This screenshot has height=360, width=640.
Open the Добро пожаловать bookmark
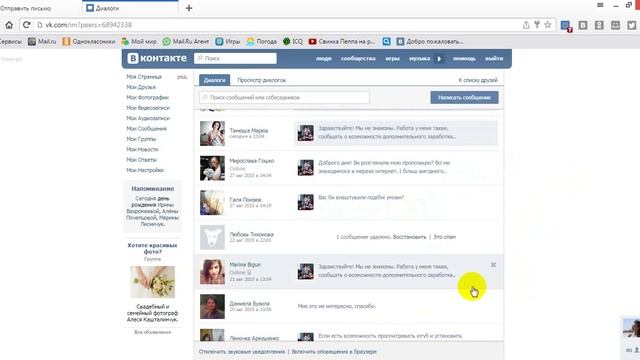[430, 41]
